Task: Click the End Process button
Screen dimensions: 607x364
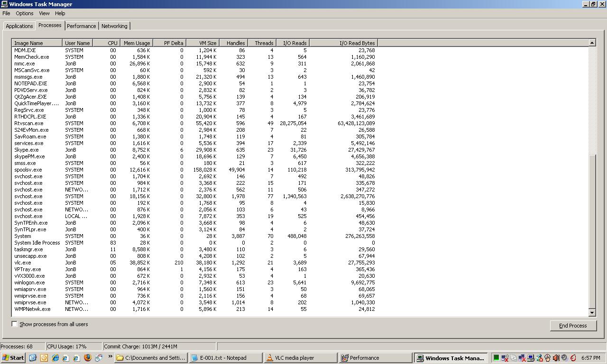Action: [573, 326]
